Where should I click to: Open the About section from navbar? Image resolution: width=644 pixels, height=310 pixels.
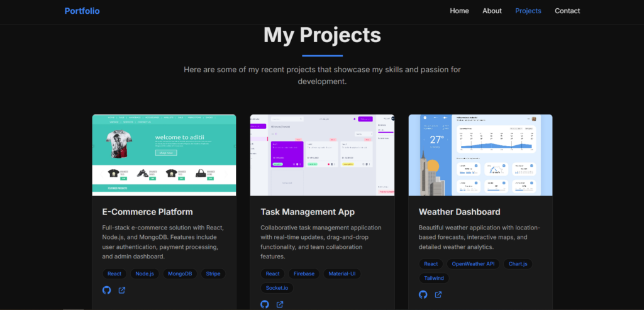(492, 11)
